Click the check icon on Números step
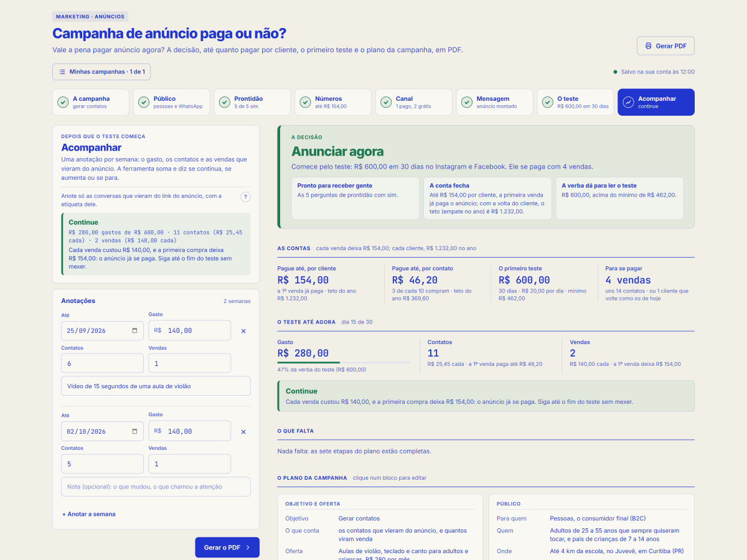Viewport: 747px width, 560px height. pos(305,102)
